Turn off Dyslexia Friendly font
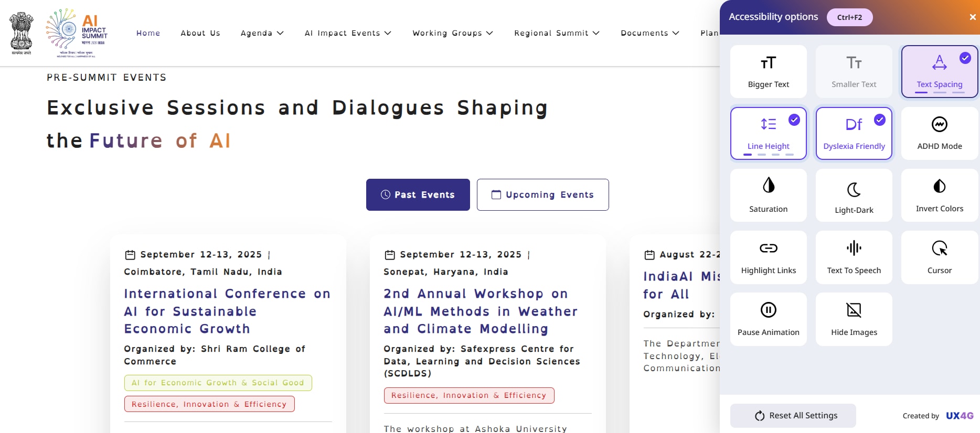This screenshot has height=433, width=980. 854,133
